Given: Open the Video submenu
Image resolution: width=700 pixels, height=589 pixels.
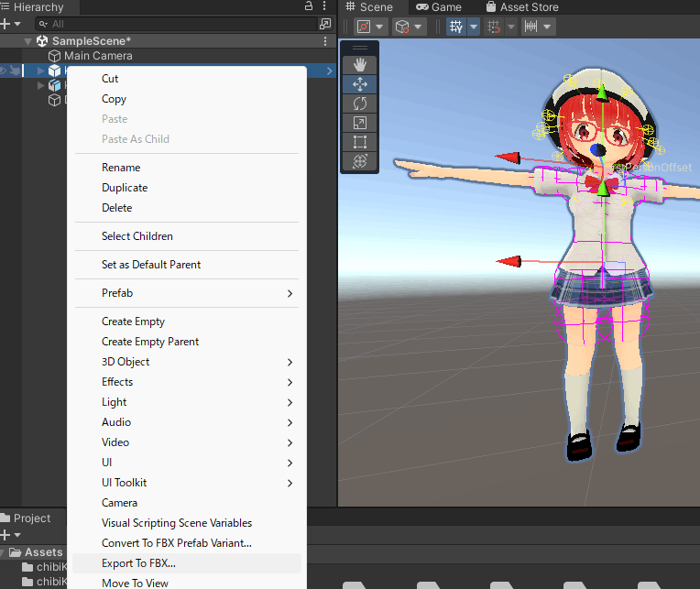Looking at the screenshot, I should click(187, 442).
